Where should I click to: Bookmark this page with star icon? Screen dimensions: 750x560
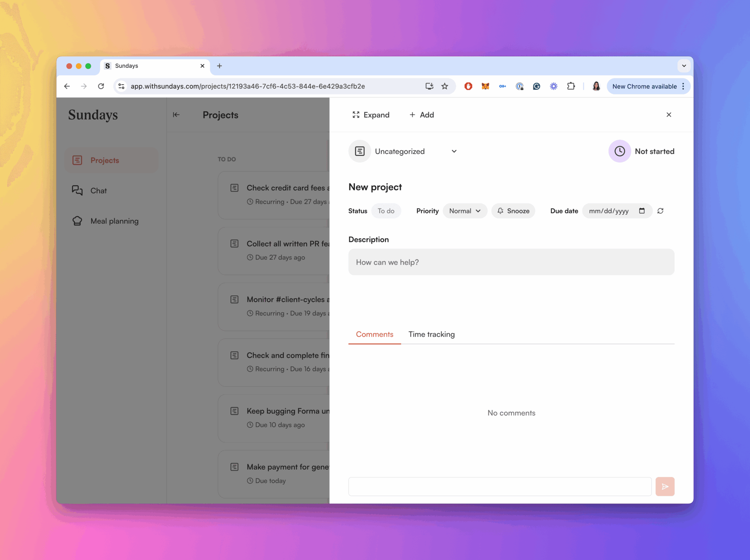(x=445, y=86)
